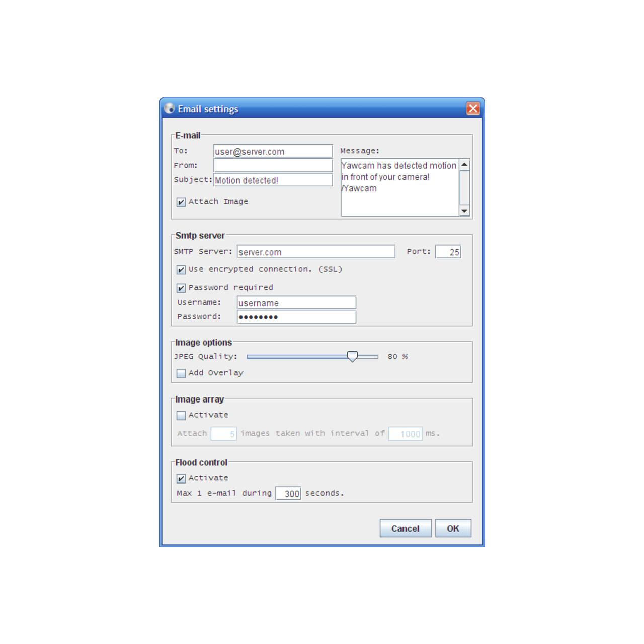Image resolution: width=644 pixels, height=644 pixels.
Task: Enable the Add Overlay checkbox
Action: [181, 373]
